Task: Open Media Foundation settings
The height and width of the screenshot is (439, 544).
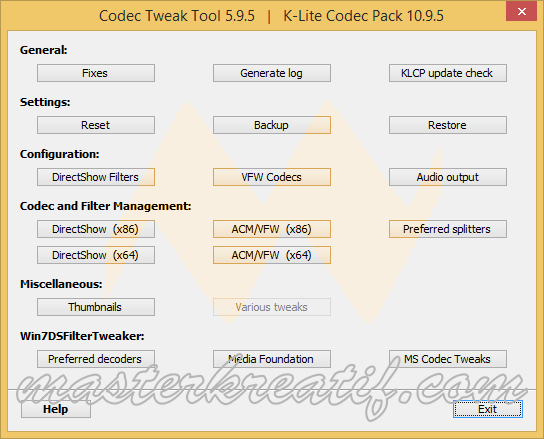Action: click(272, 359)
